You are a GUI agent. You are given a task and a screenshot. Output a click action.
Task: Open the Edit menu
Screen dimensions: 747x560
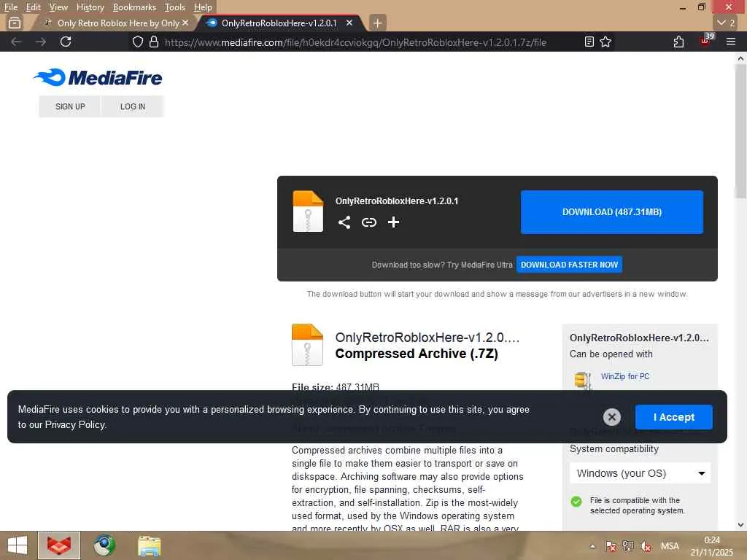(x=33, y=7)
